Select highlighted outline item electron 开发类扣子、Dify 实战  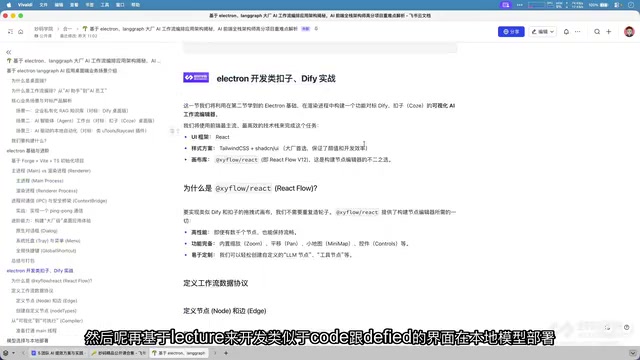40,271
